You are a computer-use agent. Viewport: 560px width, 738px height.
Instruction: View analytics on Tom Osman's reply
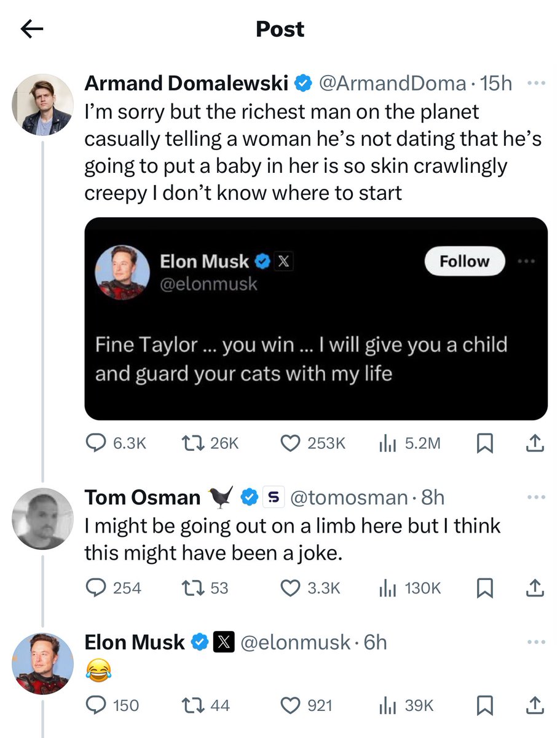tap(386, 588)
